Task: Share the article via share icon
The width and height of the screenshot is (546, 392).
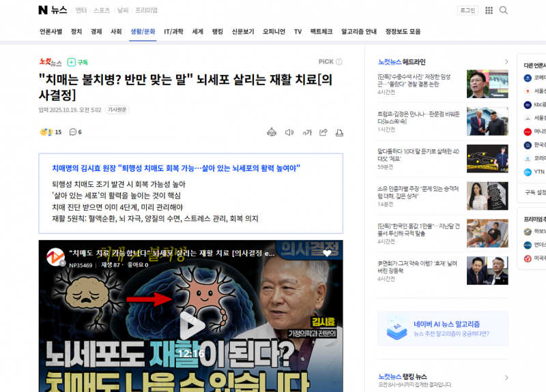Action: [324, 132]
